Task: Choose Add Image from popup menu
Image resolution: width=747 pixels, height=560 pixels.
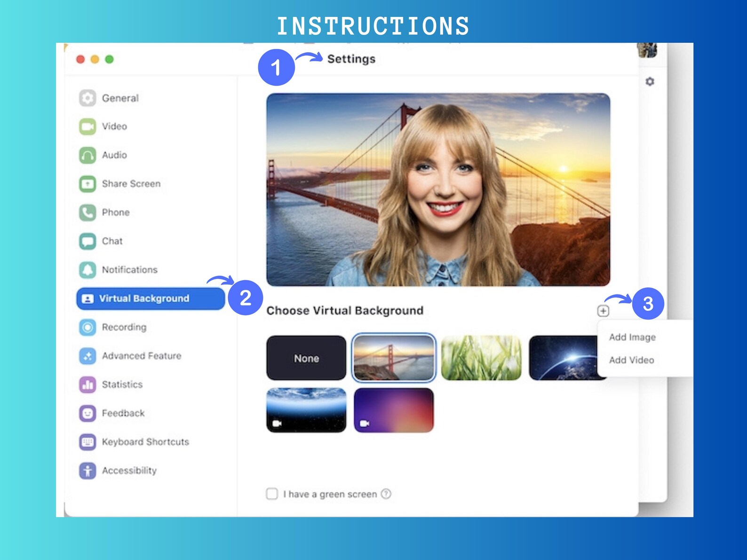Action: click(632, 337)
